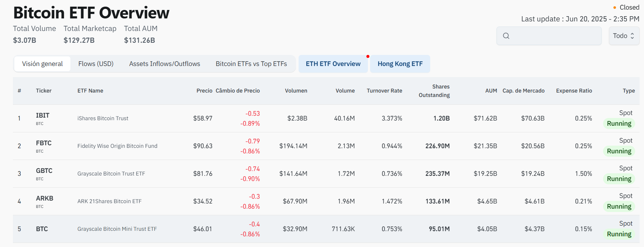644x247 pixels.
Task: Sort by Cap. de Mercado column
Action: [x=523, y=91]
